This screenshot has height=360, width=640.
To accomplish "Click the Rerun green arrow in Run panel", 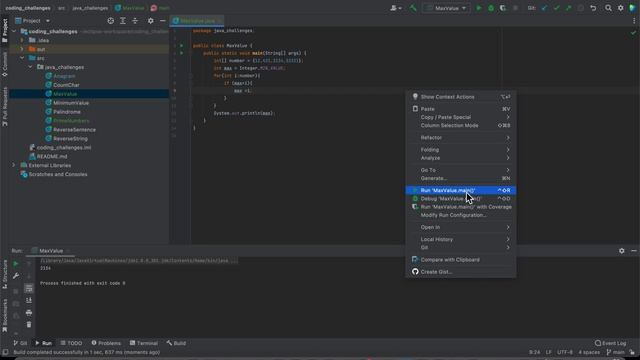I will 16,264.
